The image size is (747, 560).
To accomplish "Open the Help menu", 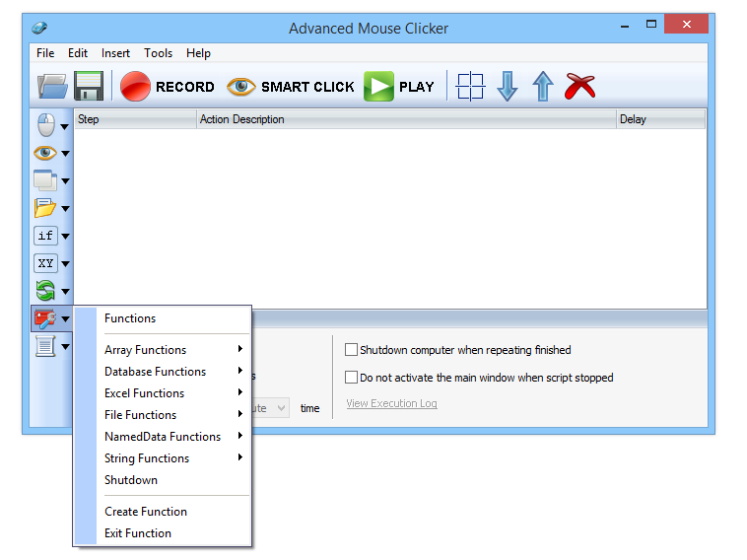I will click(198, 53).
